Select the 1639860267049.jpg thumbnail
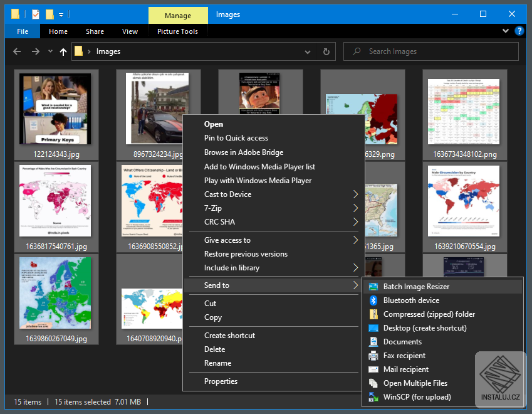Viewport: 532px width, 414px height. tap(55, 293)
